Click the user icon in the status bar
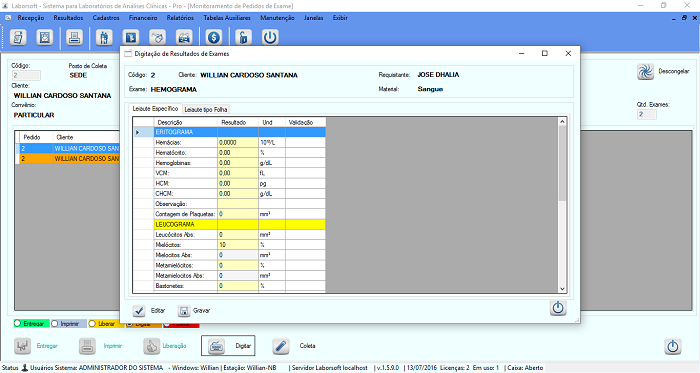This screenshot has height=373, width=700. [25, 368]
